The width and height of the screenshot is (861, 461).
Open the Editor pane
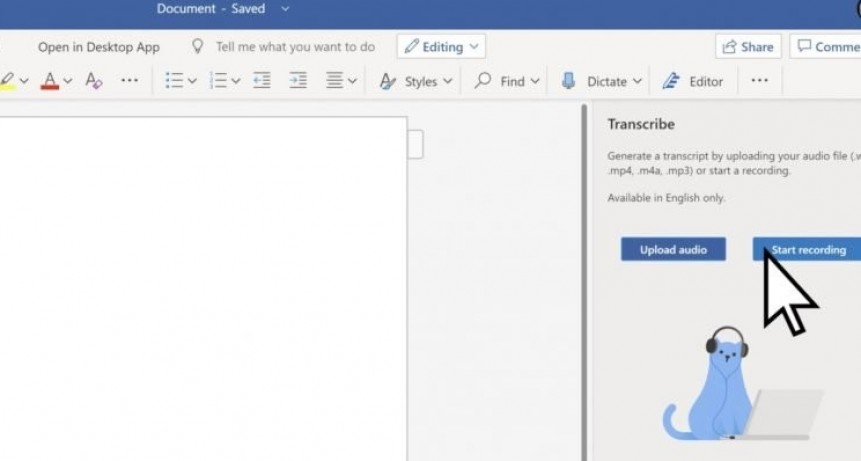(x=692, y=81)
